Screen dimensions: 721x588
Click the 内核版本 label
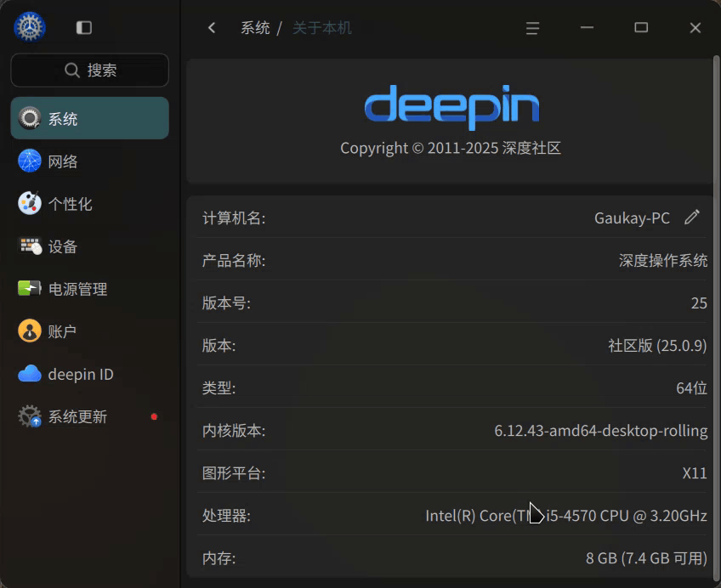[234, 431]
